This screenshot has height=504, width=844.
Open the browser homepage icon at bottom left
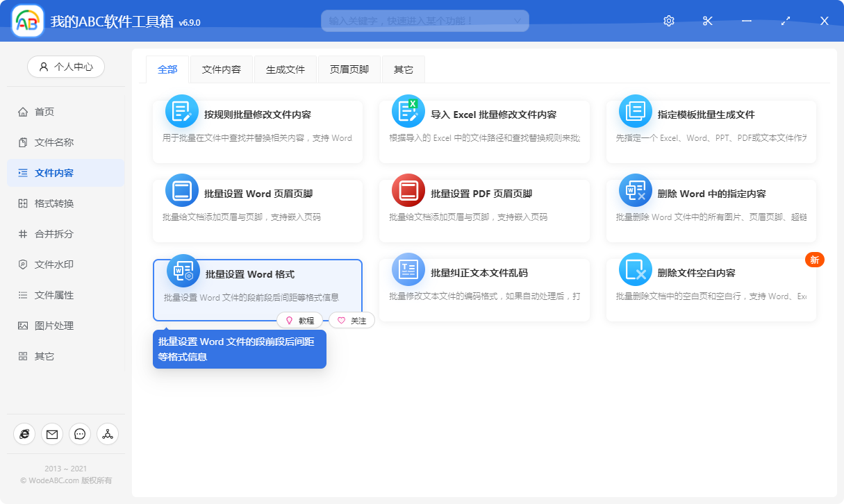point(24,434)
